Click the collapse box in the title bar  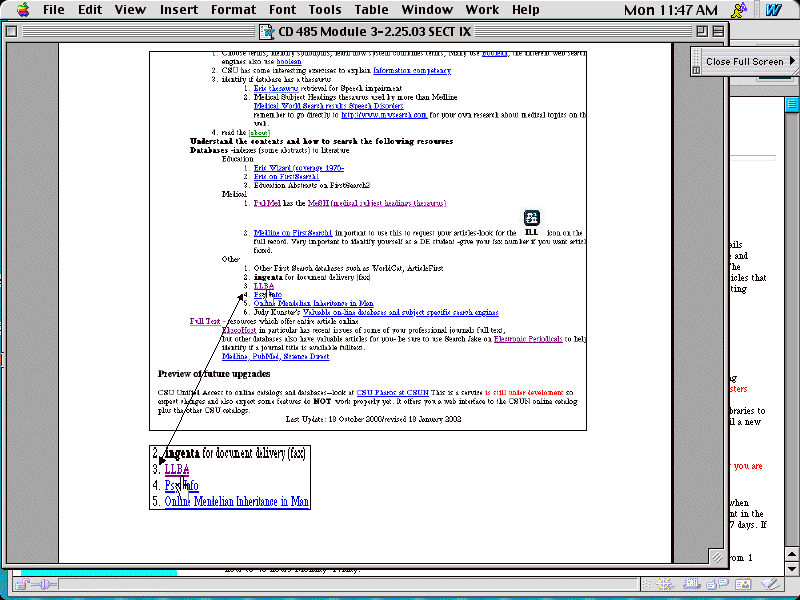[x=718, y=32]
